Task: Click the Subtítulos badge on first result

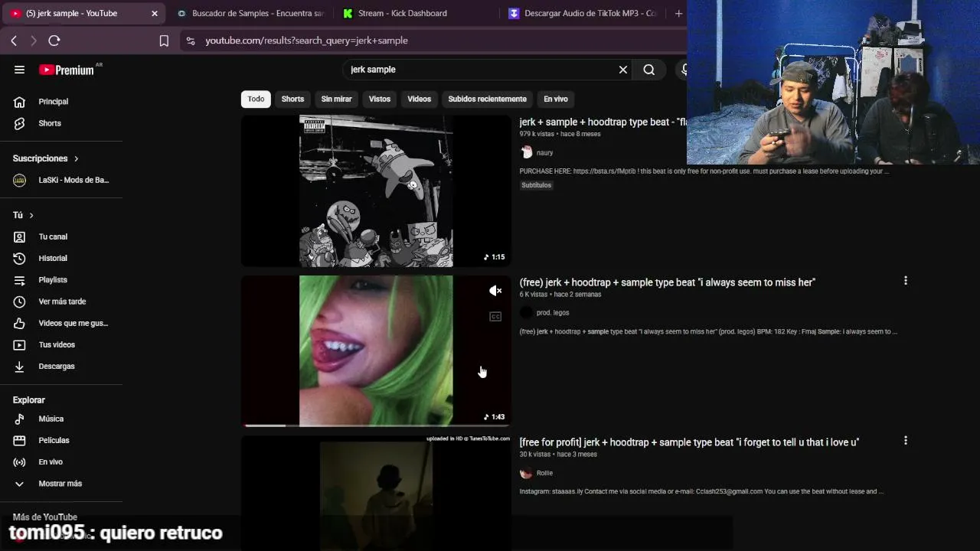Action: tap(536, 185)
